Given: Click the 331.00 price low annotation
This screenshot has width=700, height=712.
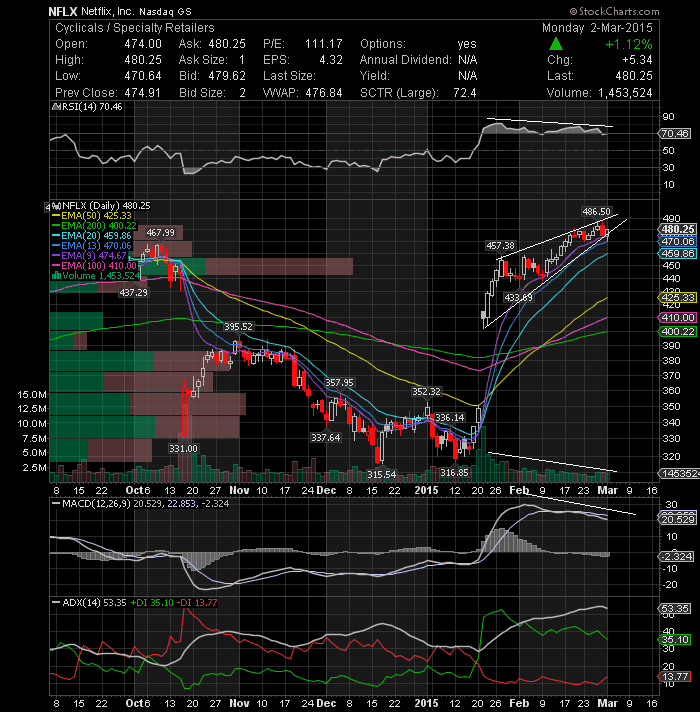Looking at the screenshot, I should pyautogui.click(x=183, y=448).
